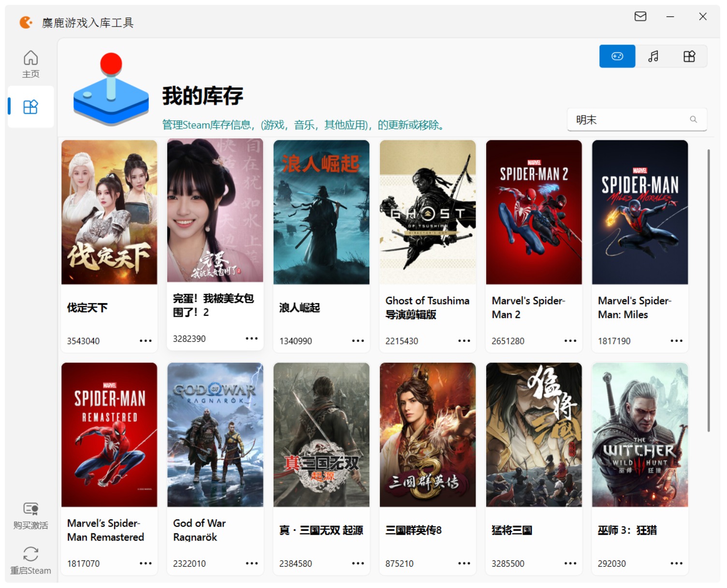Click the app ID 2651280
The height and width of the screenshot is (588, 727).
click(508, 341)
